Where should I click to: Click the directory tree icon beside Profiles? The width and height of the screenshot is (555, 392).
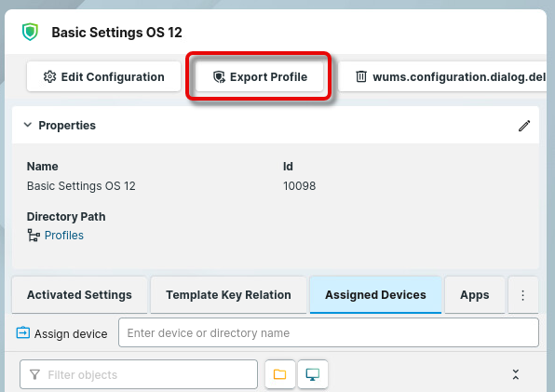(34, 236)
